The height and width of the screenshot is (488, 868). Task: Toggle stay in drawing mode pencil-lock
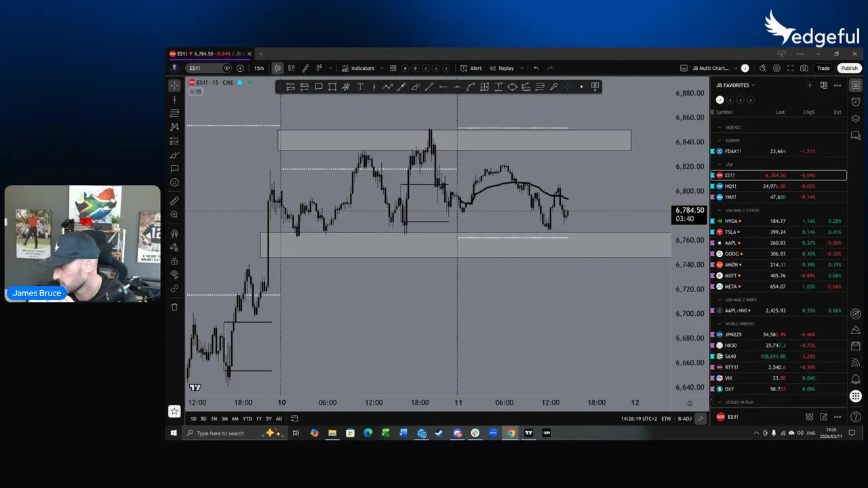(174, 247)
